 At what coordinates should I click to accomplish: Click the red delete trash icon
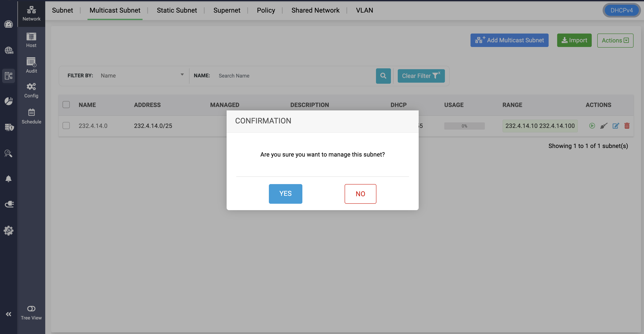tap(627, 126)
